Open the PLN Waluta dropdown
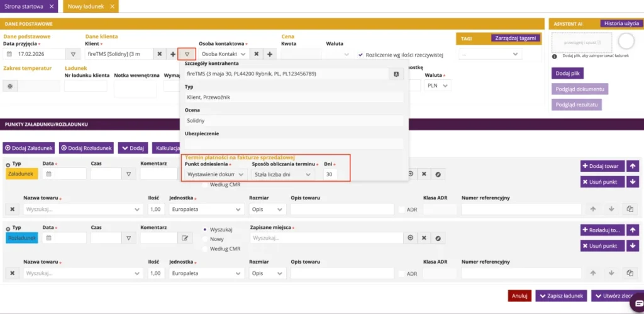The height and width of the screenshot is (314, 644). [x=438, y=86]
